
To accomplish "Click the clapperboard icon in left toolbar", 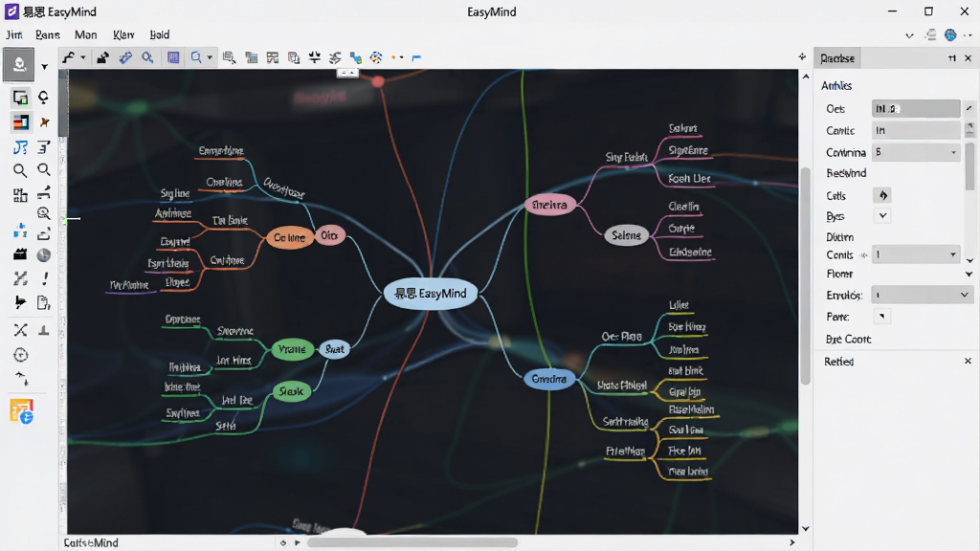I will point(20,254).
